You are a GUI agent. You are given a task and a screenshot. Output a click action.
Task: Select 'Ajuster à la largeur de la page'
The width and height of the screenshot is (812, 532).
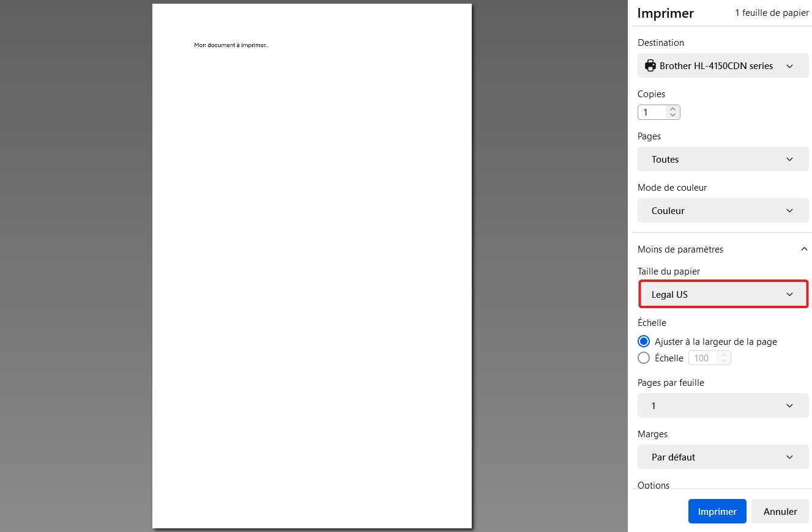[644, 341]
